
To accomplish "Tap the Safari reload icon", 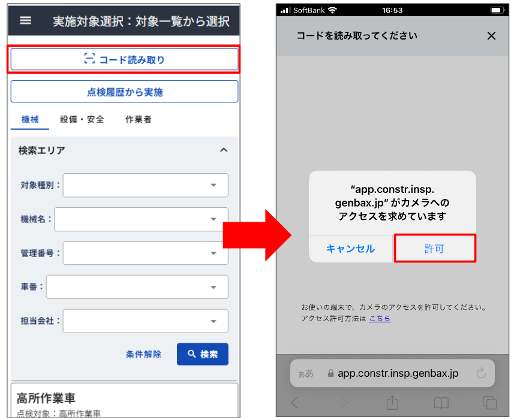I will point(481,373).
